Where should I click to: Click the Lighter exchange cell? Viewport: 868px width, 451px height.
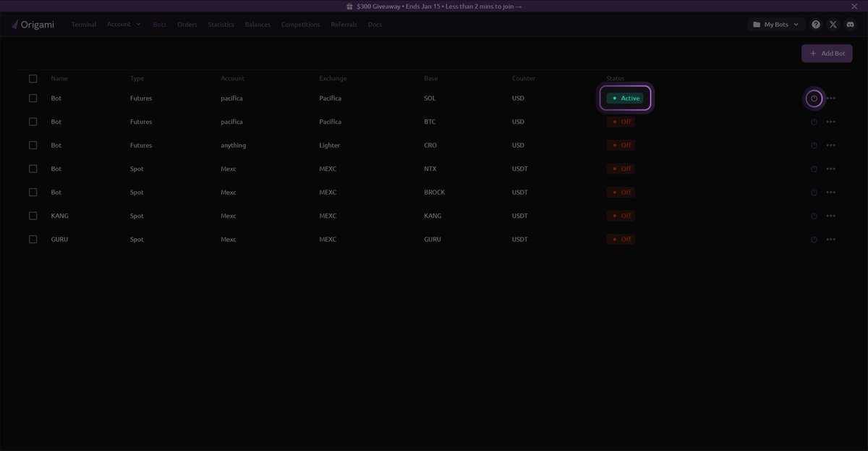pos(330,146)
